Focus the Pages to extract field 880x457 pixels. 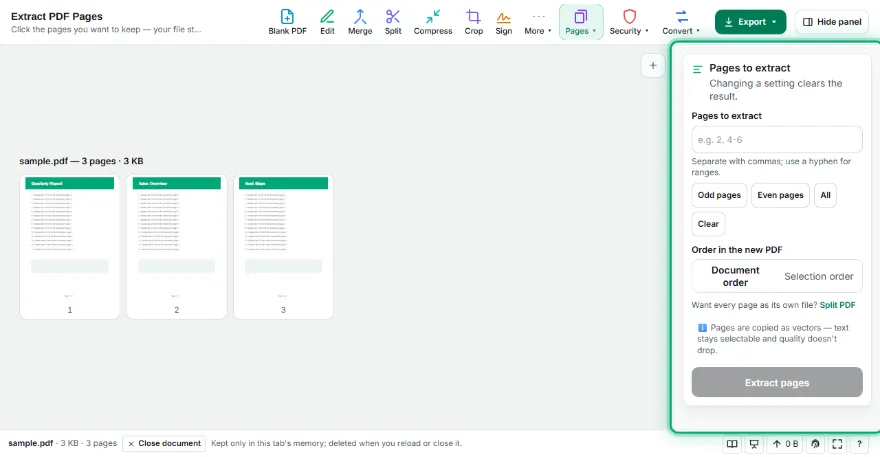(x=777, y=140)
